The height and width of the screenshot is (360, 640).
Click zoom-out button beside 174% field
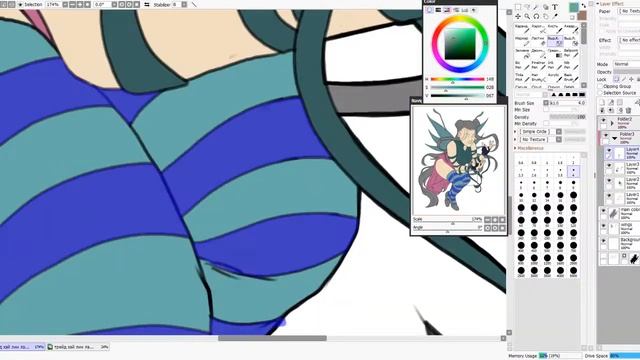point(72,4)
